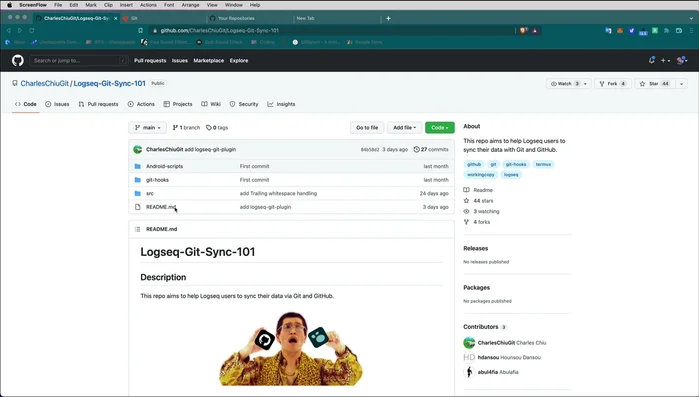Open the Apple menu

tap(9, 5)
